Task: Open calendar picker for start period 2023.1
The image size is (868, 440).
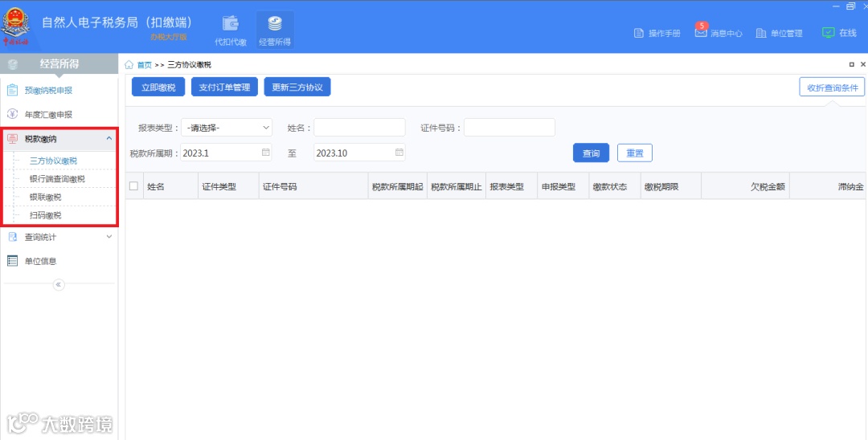Action: tap(266, 152)
